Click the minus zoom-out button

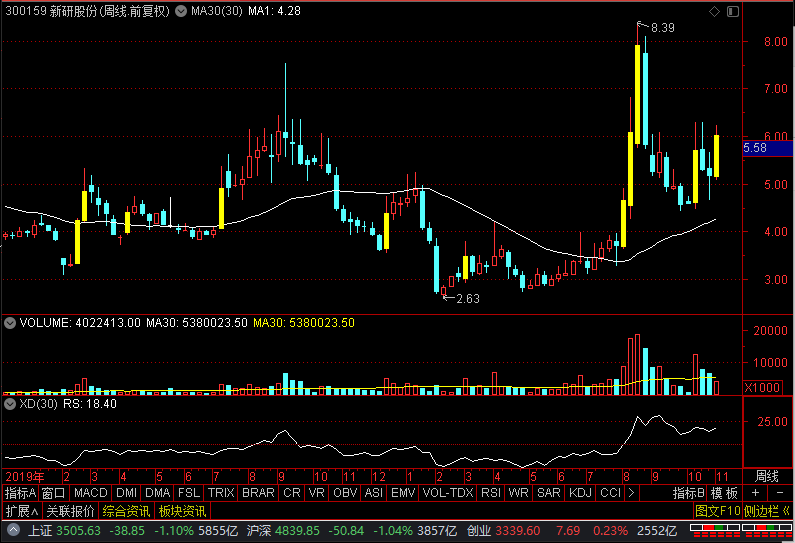click(780, 493)
